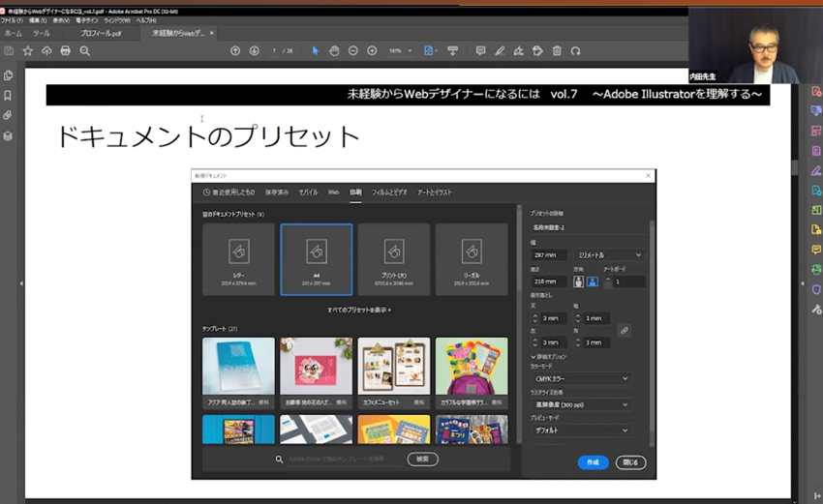Go to previous page with up arrow

235,51
